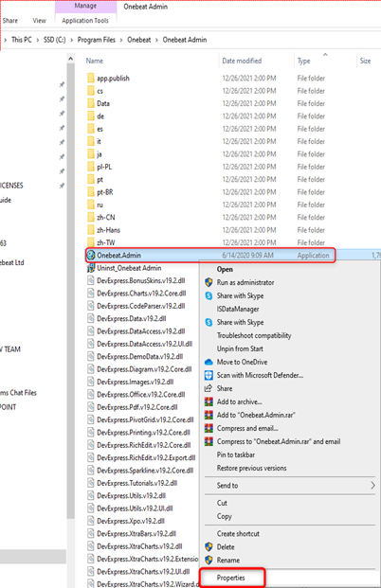Open Properties from the context menu
This screenshot has width=381, height=588.
coord(230,578)
